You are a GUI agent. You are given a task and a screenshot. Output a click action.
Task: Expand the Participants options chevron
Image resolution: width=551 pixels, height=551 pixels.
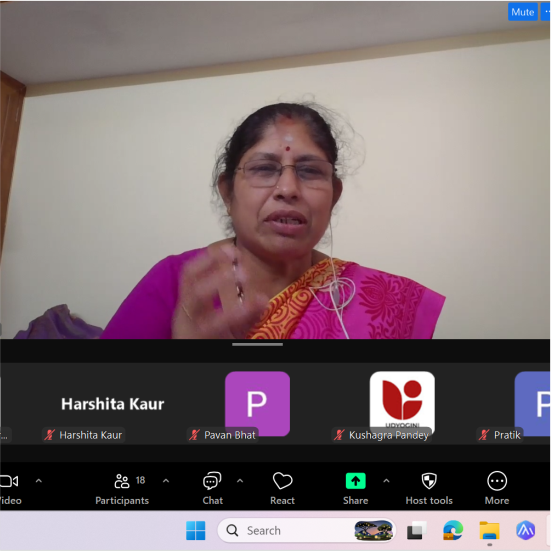click(166, 481)
